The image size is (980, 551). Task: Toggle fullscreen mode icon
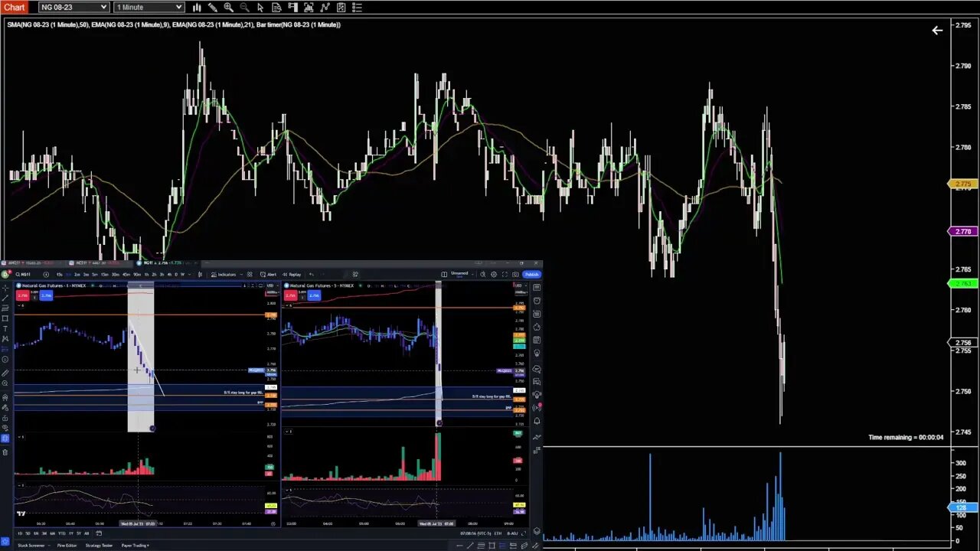(x=505, y=275)
